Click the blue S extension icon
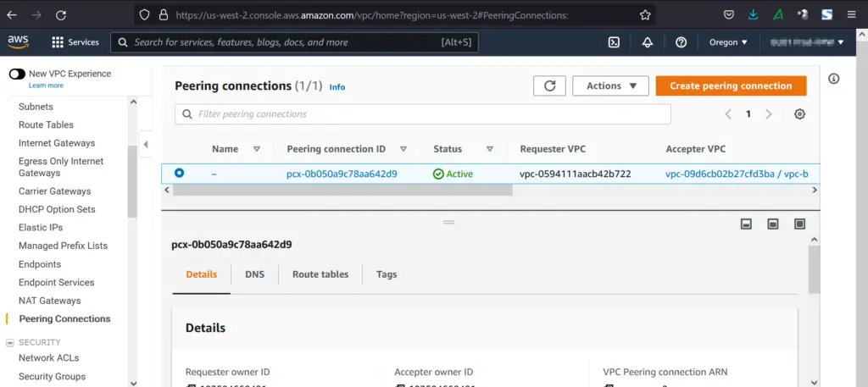 (826, 15)
